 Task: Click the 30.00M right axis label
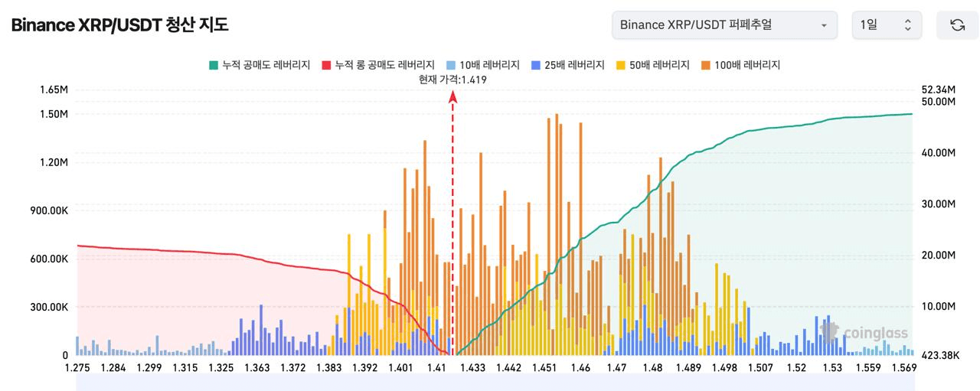(x=939, y=204)
